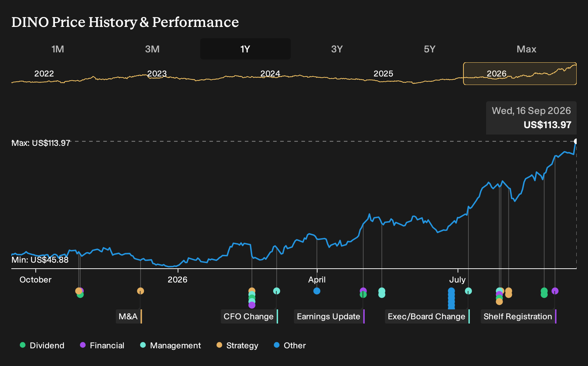Viewport: 588px width, 366px height.
Task: Click the orange dot in the October event cluster
Action: coord(78,291)
